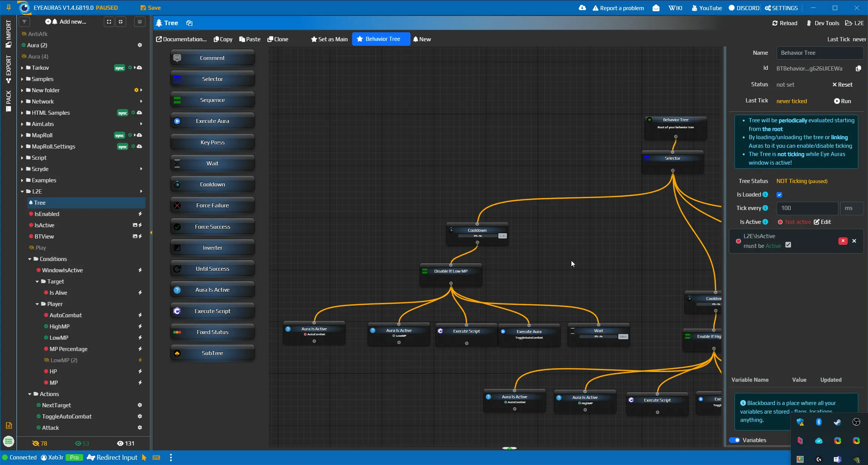Uncheck the Is Loaded checkbox
868x465 pixels.
click(x=780, y=195)
